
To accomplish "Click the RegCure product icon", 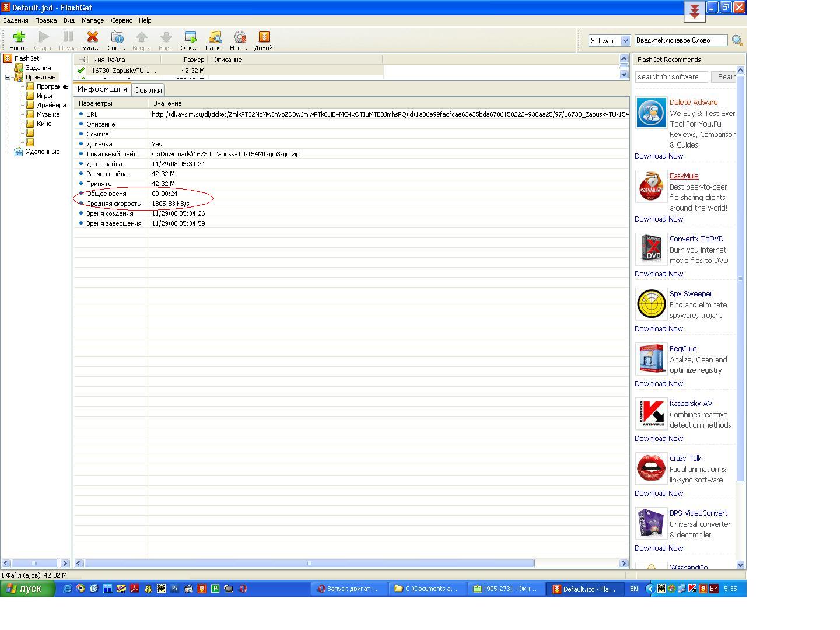I will pyautogui.click(x=651, y=359).
